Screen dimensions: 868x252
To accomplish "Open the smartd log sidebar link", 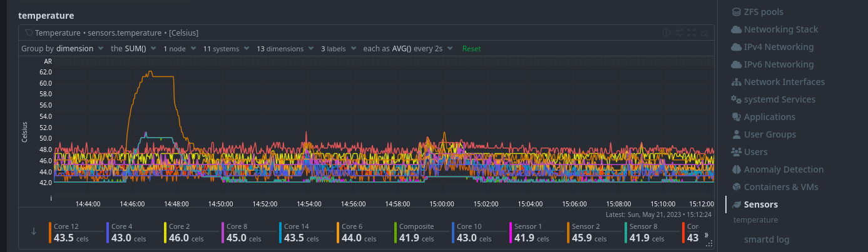I will coord(766,239).
